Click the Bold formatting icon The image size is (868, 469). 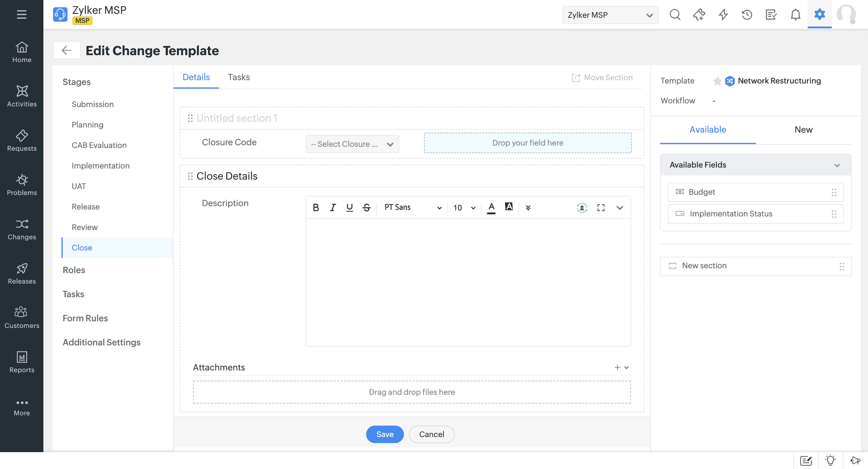point(315,208)
